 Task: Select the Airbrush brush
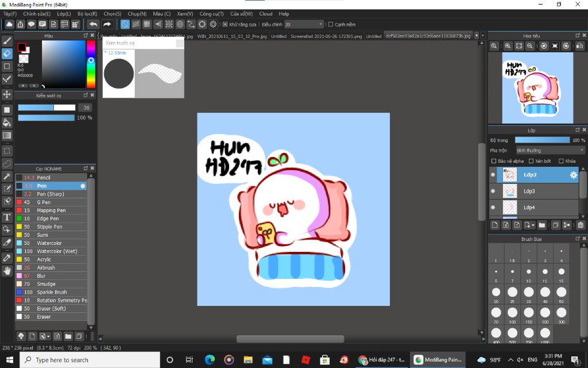coord(51,268)
